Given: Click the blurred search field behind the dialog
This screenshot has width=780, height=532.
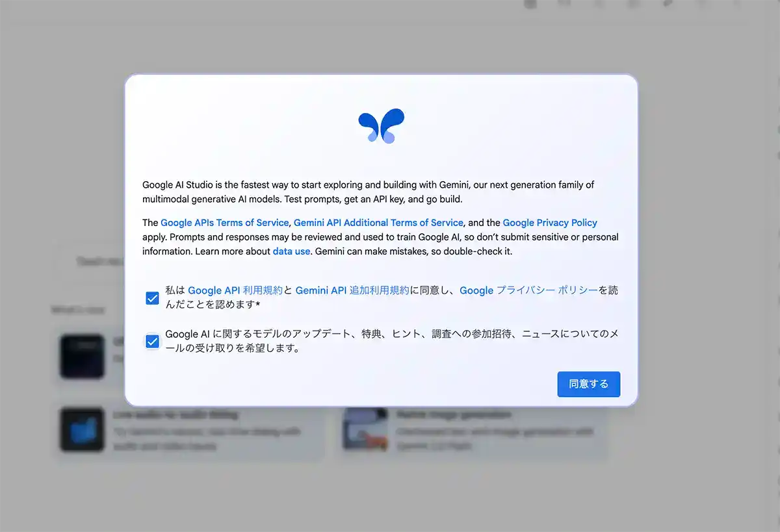Looking at the screenshot, I should pyautogui.click(x=97, y=261).
